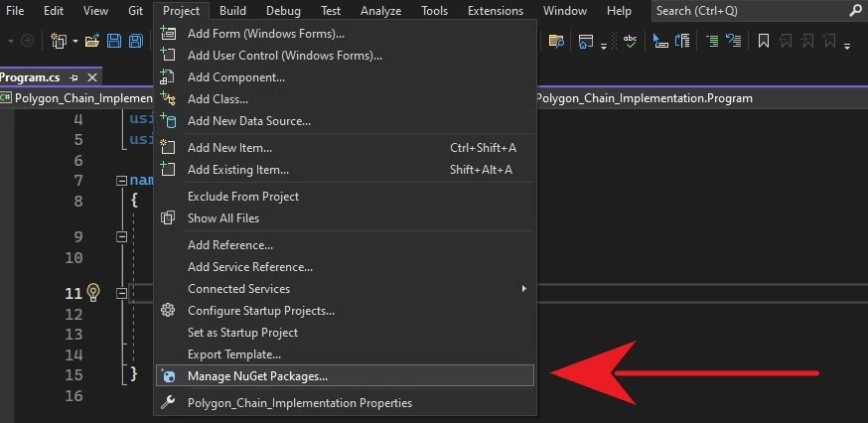Open Polygon_Chain_Implementation Properties
The height and width of the screenshot is (423, 868).
345,403
